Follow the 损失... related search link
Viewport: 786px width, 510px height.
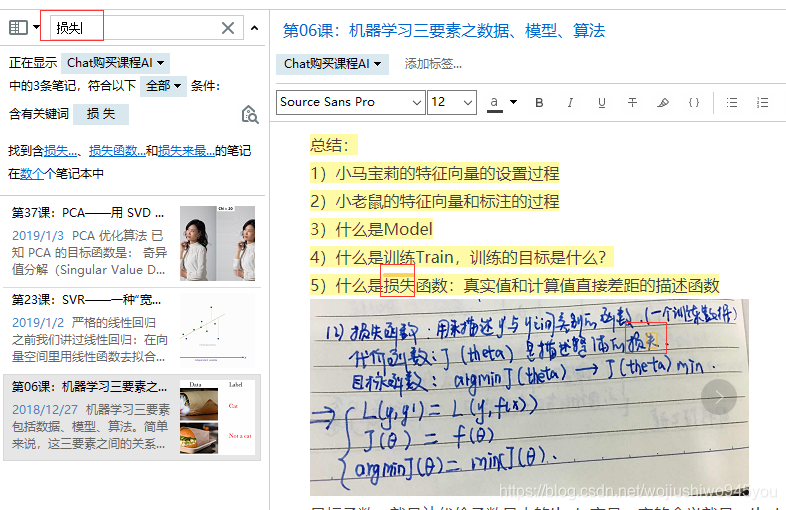click(60, 150)
